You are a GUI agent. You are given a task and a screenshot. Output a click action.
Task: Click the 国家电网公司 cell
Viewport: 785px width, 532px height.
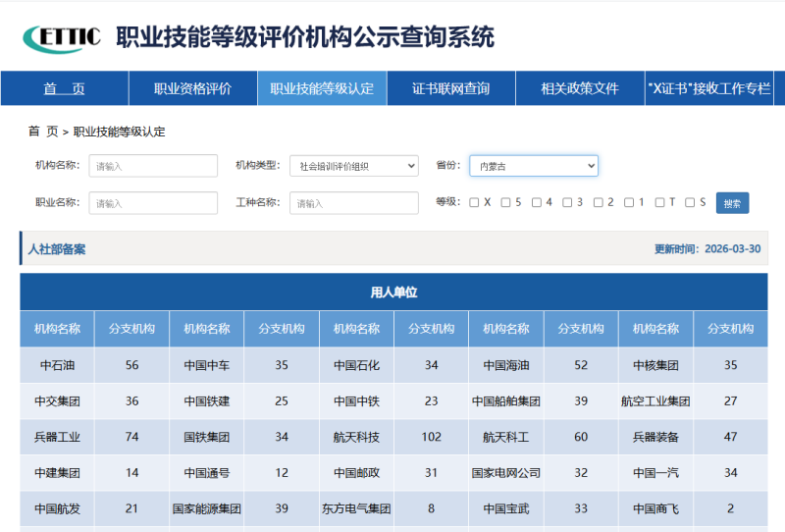pos(506,473)
